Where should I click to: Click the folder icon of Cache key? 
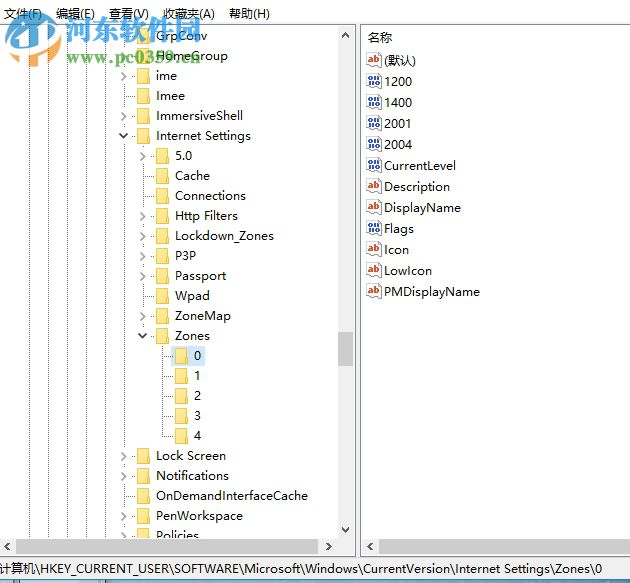click(162, 176)
